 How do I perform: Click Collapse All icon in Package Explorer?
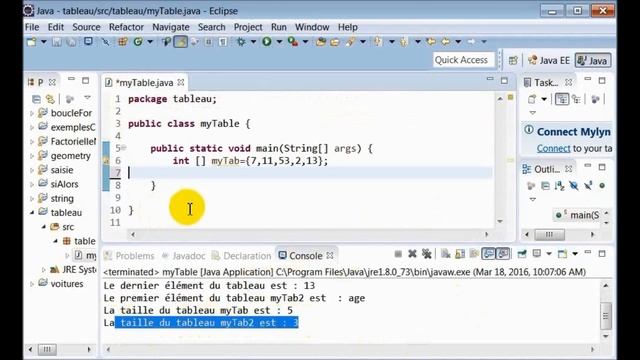point(36,99)
